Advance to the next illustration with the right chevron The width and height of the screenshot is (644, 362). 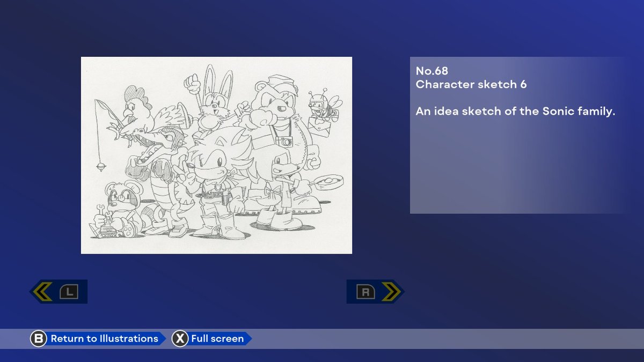click(391, 292)
